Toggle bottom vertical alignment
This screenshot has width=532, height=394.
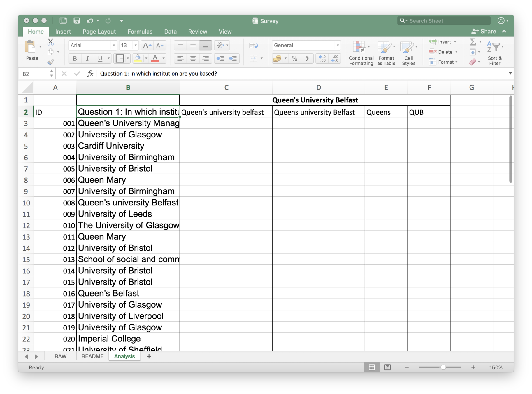pyautogui.click(x=206, y=45)
